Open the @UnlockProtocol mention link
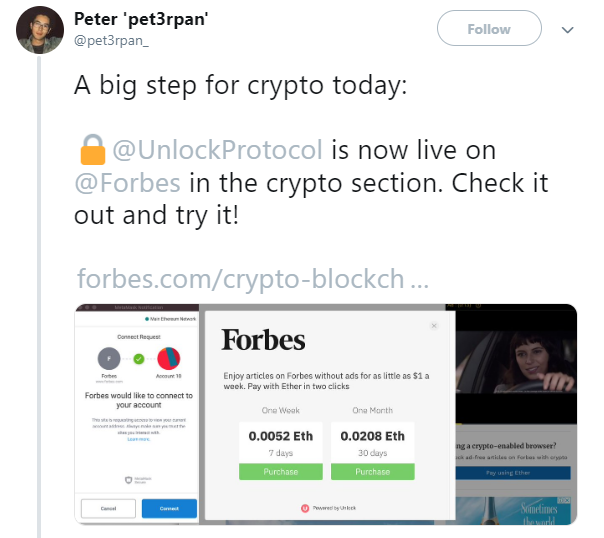Viewport: 604px width, 538px height. click(216, 150)
